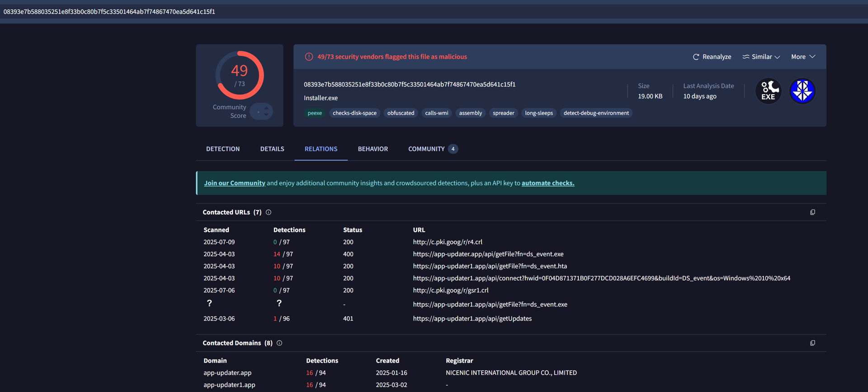Click the blue snowflake threat icon
868x392 pixels.
pos(802,91)
